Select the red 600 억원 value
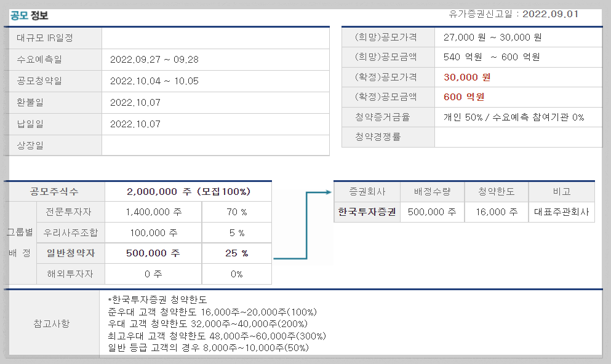The image size is (611, 364). point(464,97)
